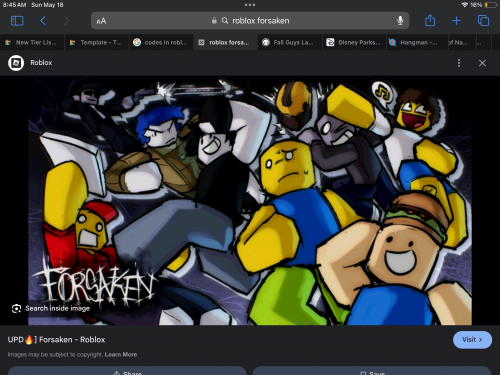Viewport: 500px width, 375px height.
Task: Tap the forward navigation arrow
Action: pos(67,21)
